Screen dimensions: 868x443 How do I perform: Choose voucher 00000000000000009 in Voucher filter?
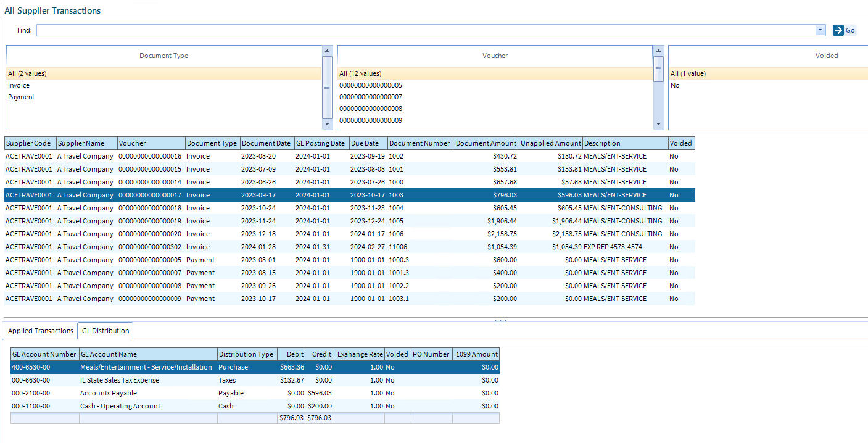click(495, 120)
